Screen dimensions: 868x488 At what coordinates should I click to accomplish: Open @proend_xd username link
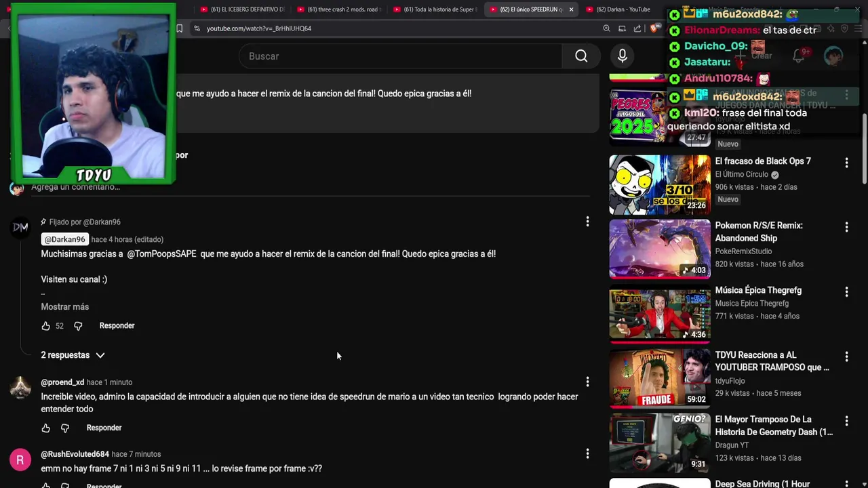pos(62,382)
